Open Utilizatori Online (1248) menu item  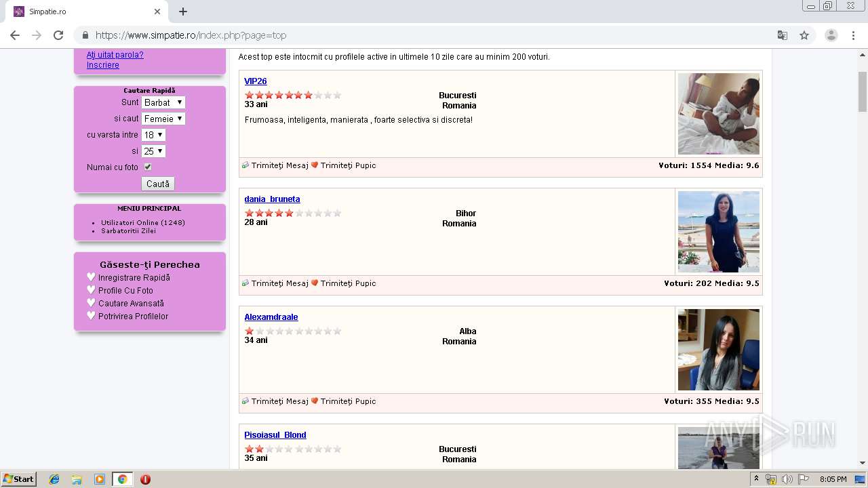click(x=143, y=222)
